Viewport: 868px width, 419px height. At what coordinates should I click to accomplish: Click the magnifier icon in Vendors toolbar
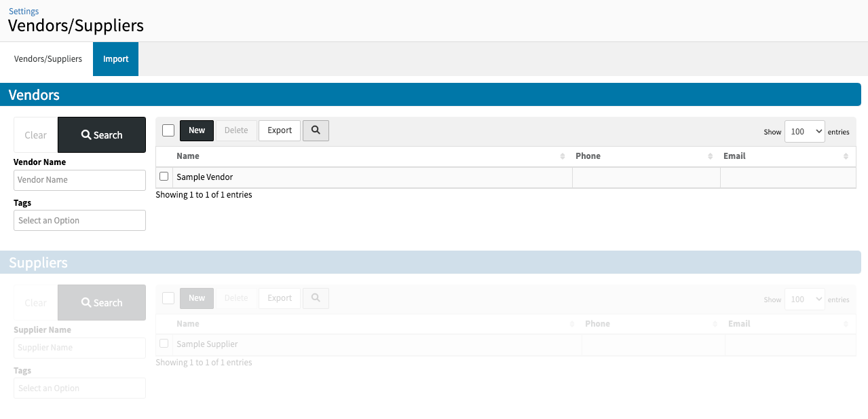tap(316, 130)
